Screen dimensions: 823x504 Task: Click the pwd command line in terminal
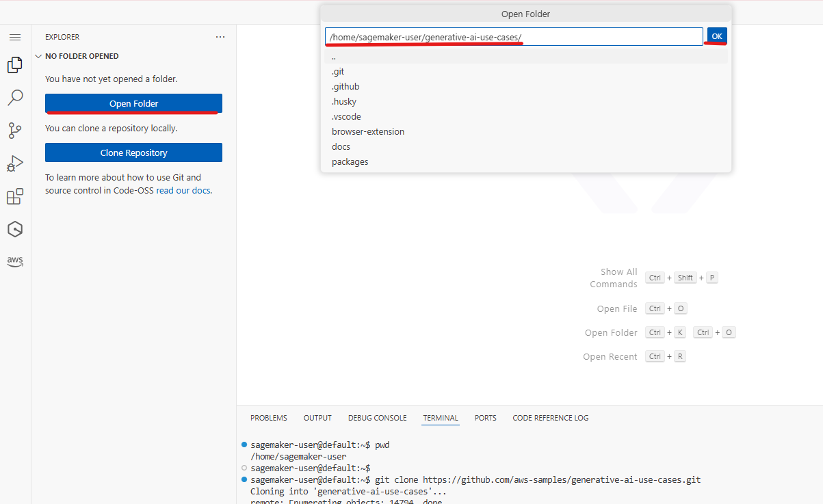click(320, 445)
